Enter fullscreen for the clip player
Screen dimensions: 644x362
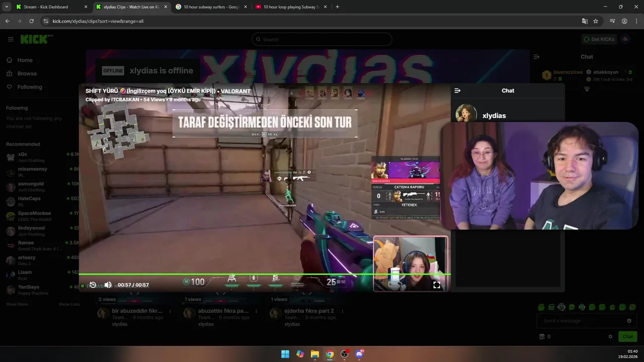click(437, 285)
